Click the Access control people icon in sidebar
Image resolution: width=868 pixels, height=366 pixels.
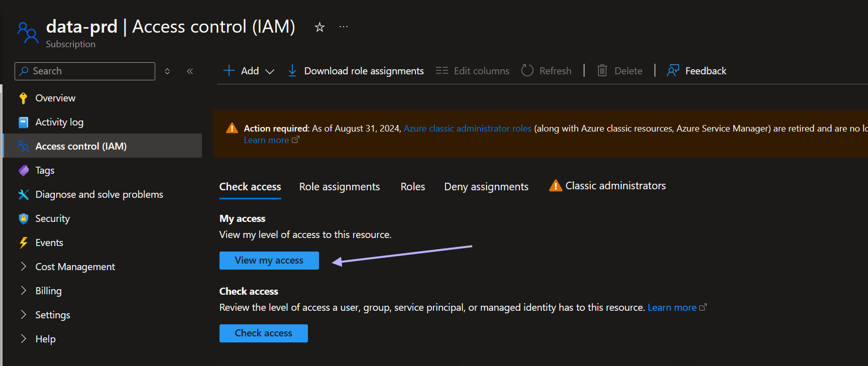click(23, 146)
